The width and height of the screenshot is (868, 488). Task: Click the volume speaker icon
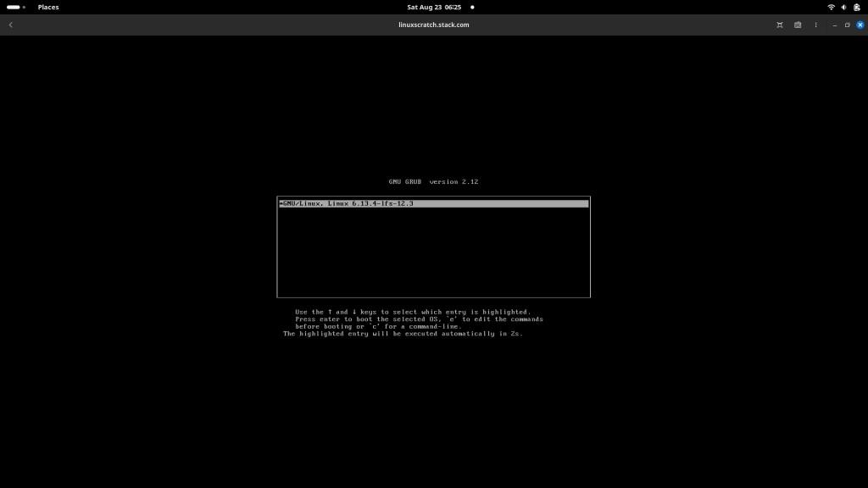point(843,7)
